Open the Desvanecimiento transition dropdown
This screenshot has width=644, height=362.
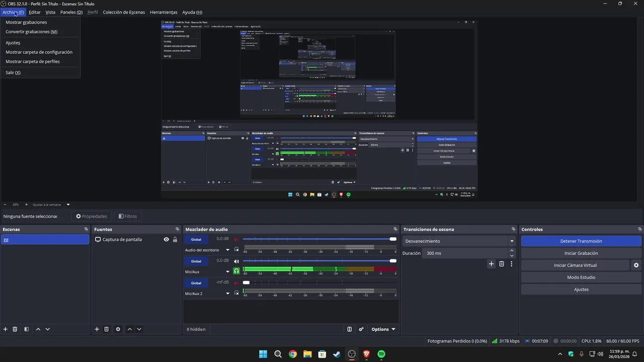click(x=459, y=241)
